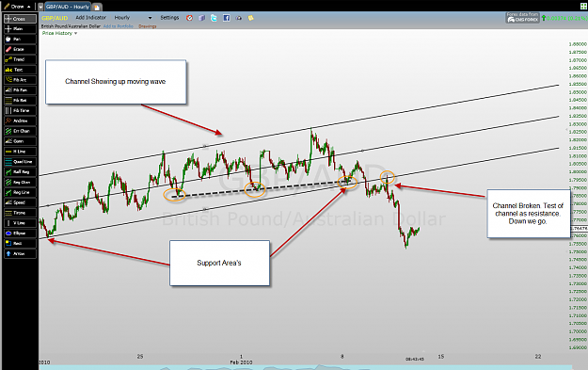Screen dimensions: 588x370
Task: Open chart Settings menu
Action: click(x=169, y=18)
